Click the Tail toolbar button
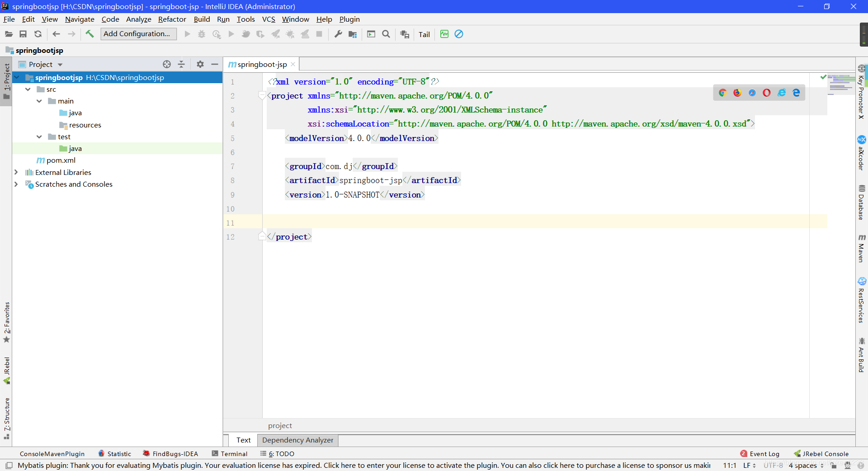 click(x=424, y=34)
